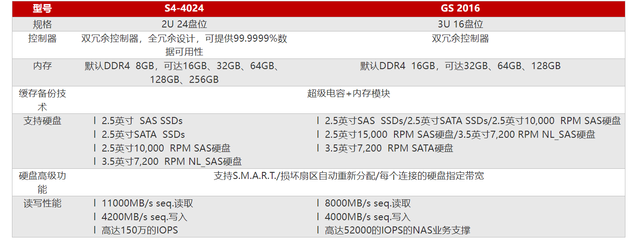This screenshot has width=644, height=245.
Task: Select the 型号 header cell
Action: [42, 8]
